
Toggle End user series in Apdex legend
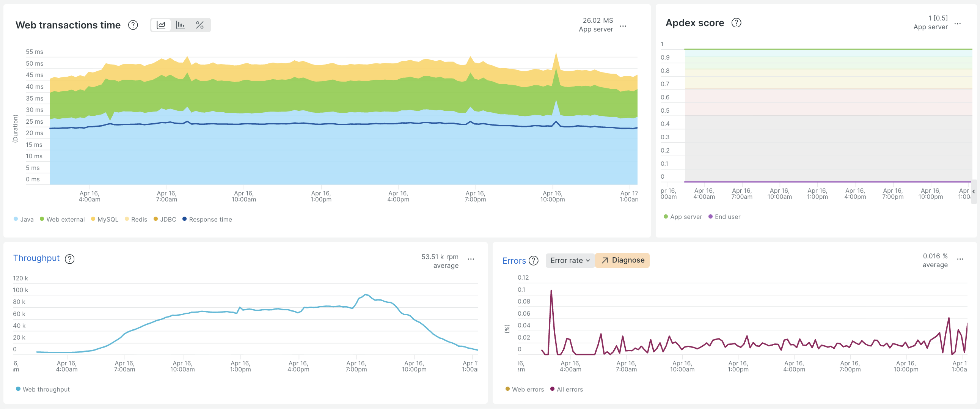tap(724, 217)
